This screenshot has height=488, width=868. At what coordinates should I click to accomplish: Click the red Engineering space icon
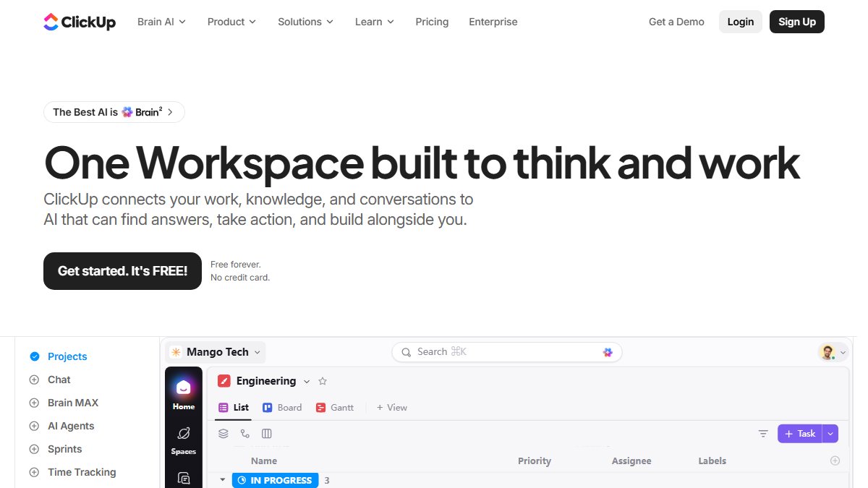pyautogui.click(x=224, y=381)
